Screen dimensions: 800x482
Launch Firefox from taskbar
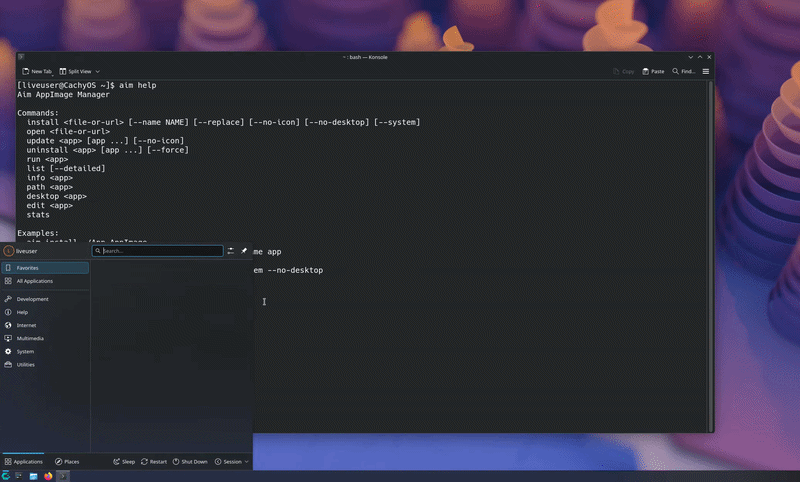(x=48, y=476)
